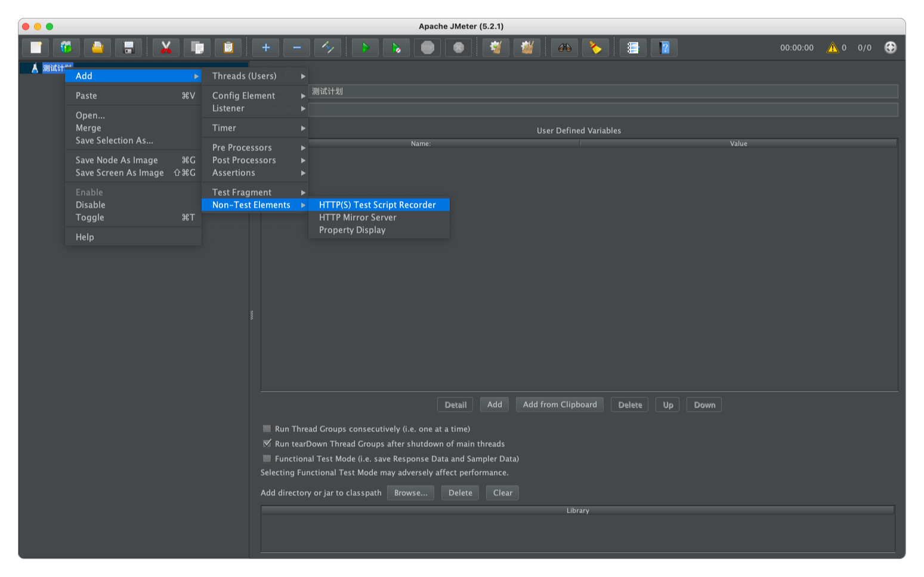Choose Save Node As Image
The image size is (924, 577).
point(133,160)
